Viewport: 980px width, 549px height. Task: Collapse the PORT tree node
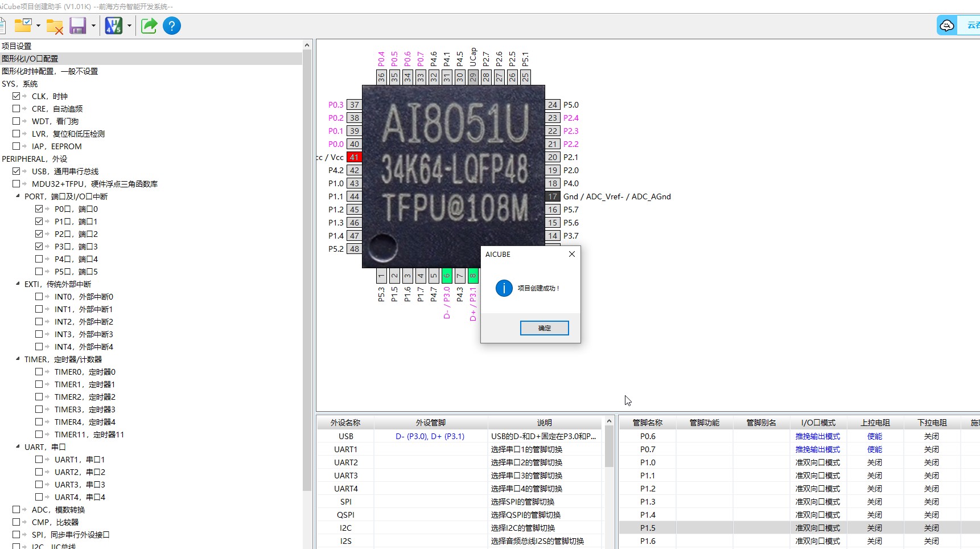(18, 196)
